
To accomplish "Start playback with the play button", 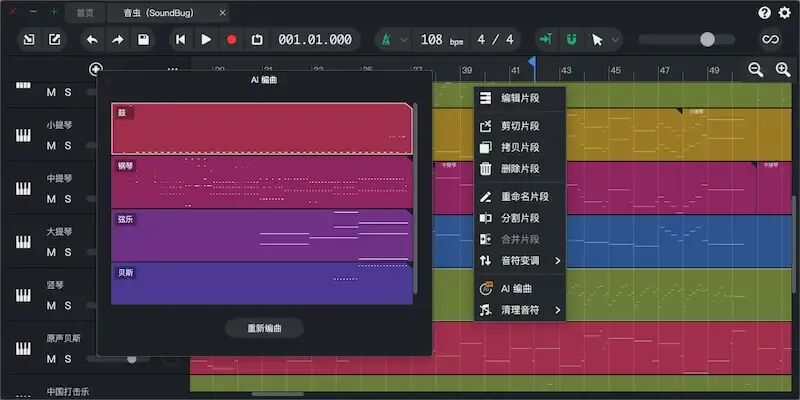I will click(206, 39).
